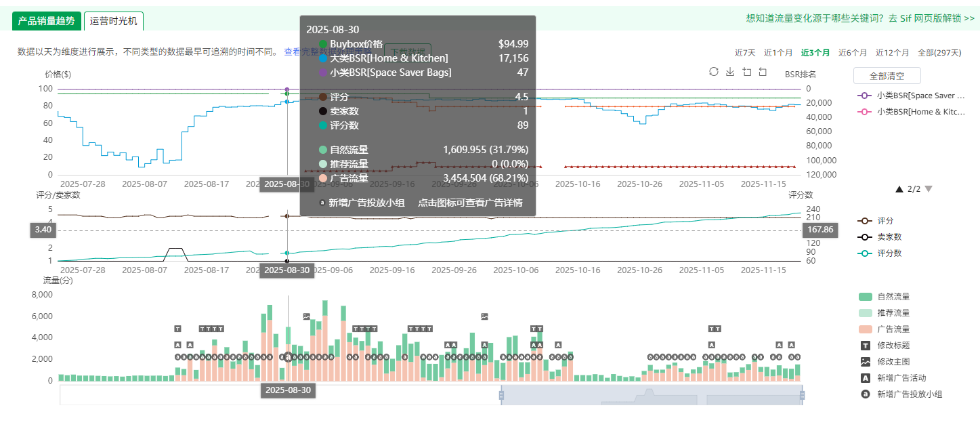The width and height of the screenshot is (980, 433).
Task: Select the 近6个月 time range
Action: click(x=853, y=53)
